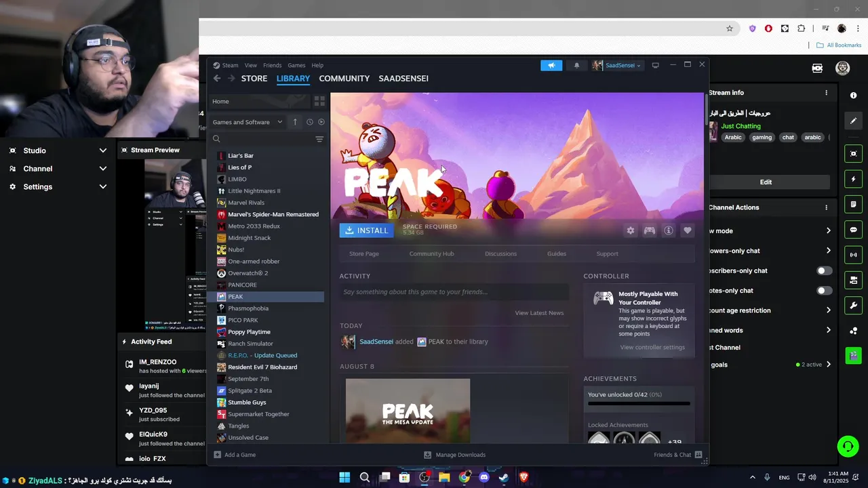Open the Games menu

tap(296, 66)
